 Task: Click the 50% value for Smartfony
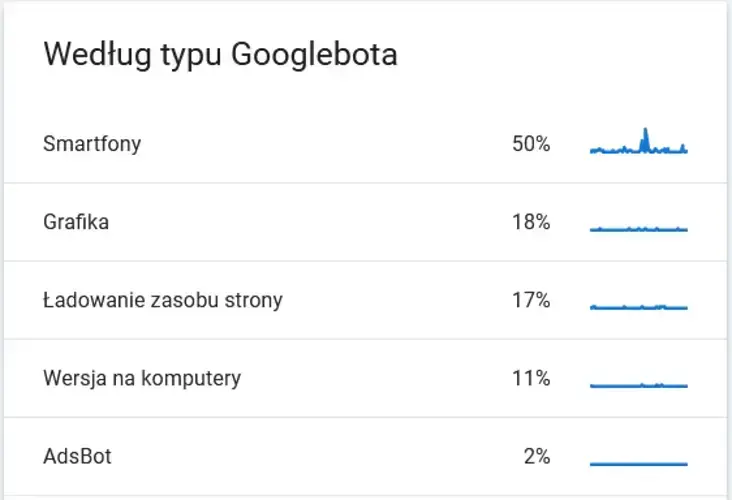click(x=531, y=144)
